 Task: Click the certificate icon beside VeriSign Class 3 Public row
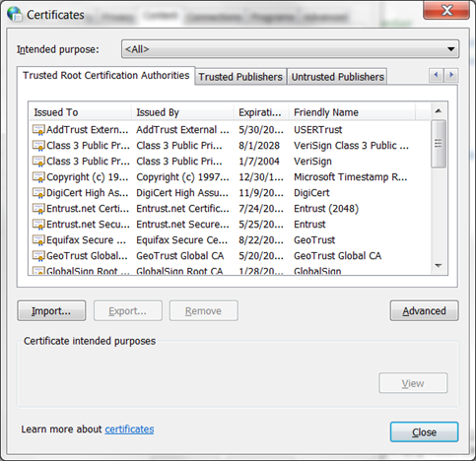click(x=38, y=146)
